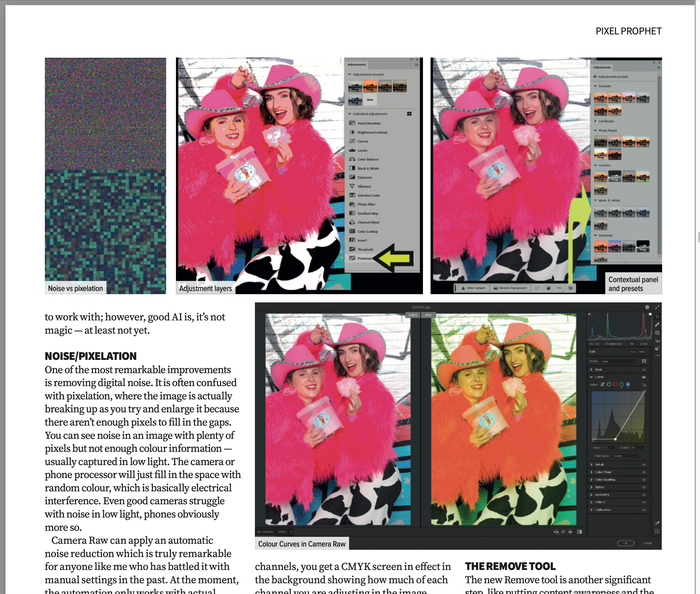Click the Gradient Map icon
700x594 pixels.
(x=352, y=213)
